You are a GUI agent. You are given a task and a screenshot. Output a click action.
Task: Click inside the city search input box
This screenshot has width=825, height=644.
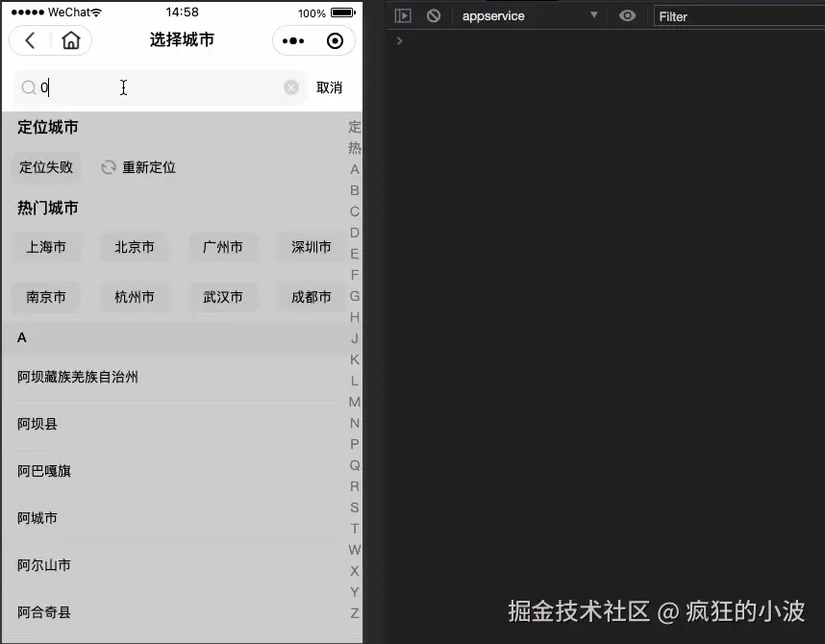[x=144, y=87]
